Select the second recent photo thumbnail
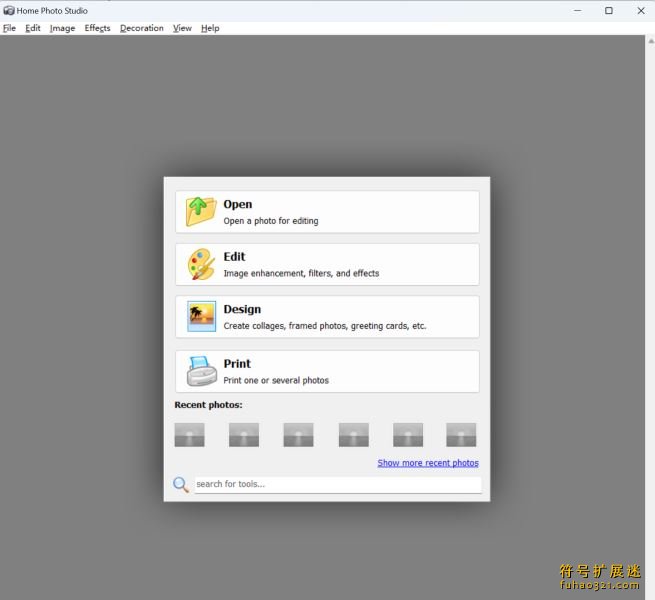 pos(244,435)
